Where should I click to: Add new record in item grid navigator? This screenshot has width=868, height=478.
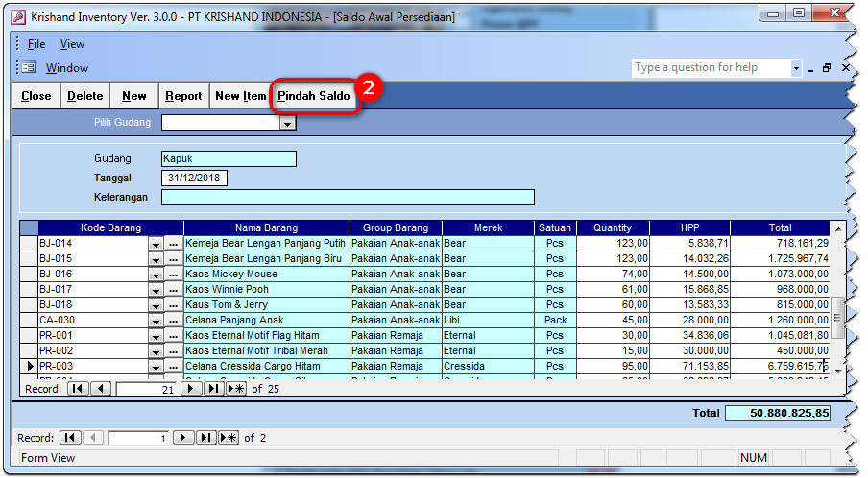tap(235, 389)
